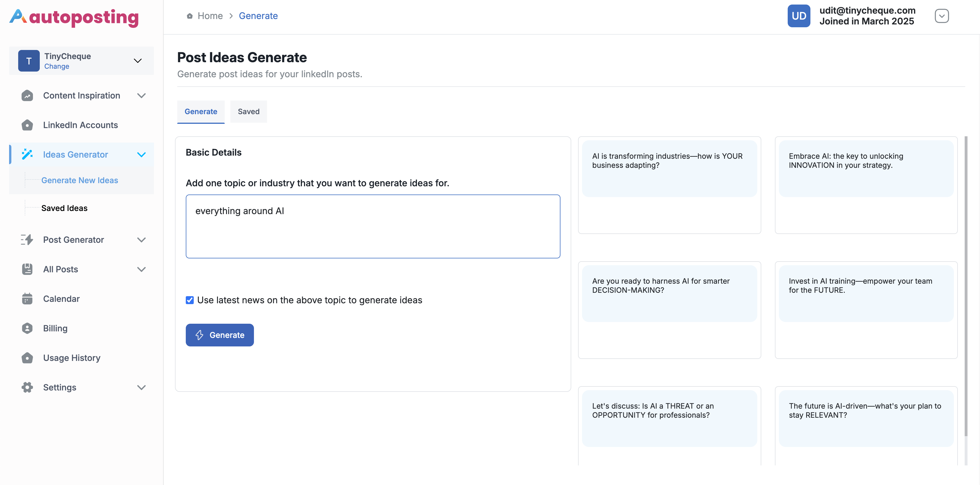The width and height of the screenshot is (980, 485).
Task: Expand the TinyCheque workspace dropdown
Action: coord(138,61)
